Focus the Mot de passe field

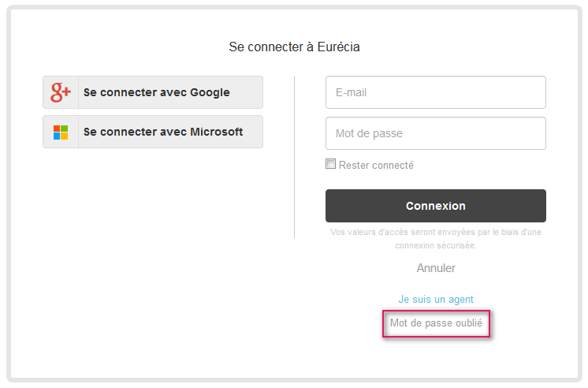[436, 133]
